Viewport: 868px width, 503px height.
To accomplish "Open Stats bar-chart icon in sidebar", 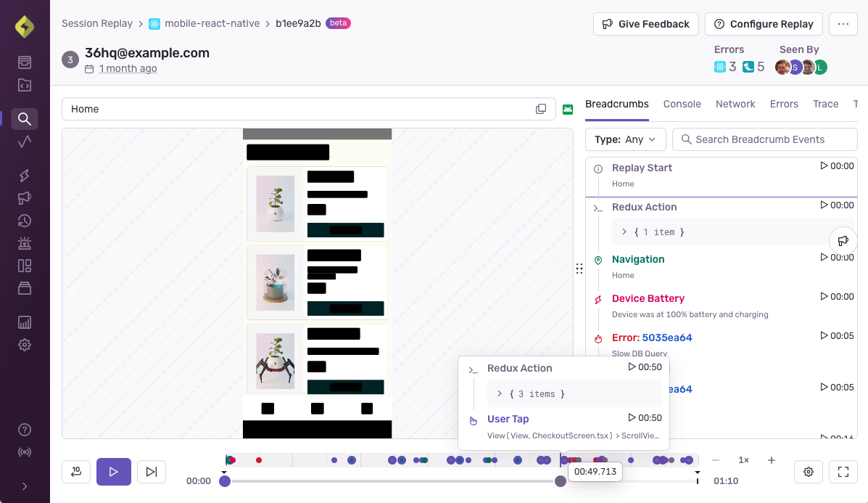I will point(25,322).
